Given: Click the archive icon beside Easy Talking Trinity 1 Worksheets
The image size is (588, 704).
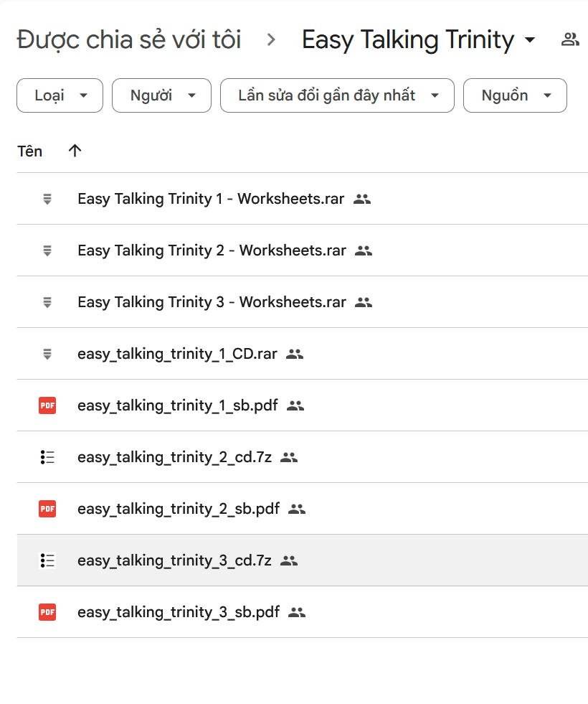Looking at the screenshot, I should [x=47, y=199].
